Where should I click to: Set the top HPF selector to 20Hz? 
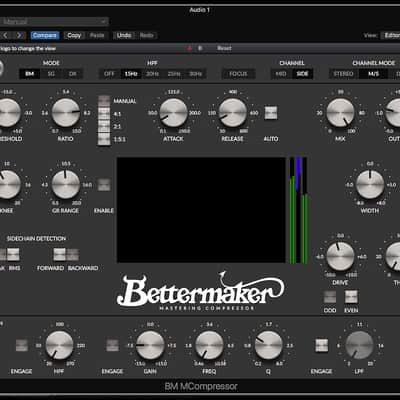[x=152, y=74]
